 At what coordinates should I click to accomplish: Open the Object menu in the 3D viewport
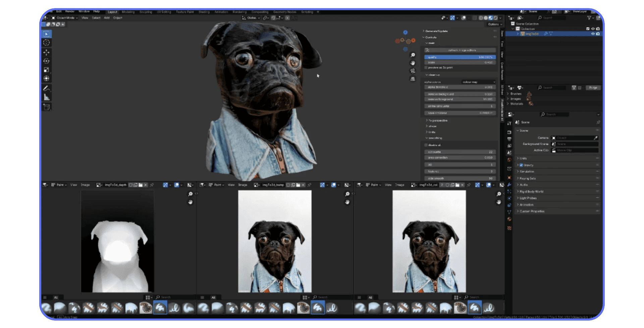click(118, 18)
